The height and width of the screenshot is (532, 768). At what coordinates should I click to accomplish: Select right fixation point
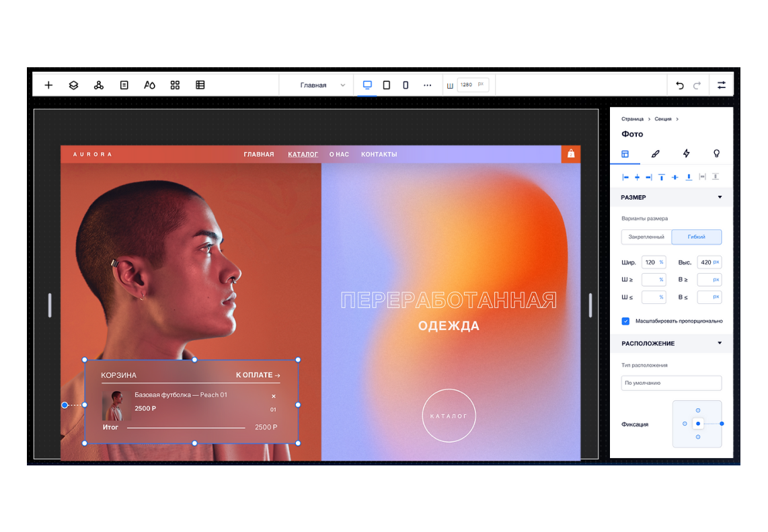(722, 424)
